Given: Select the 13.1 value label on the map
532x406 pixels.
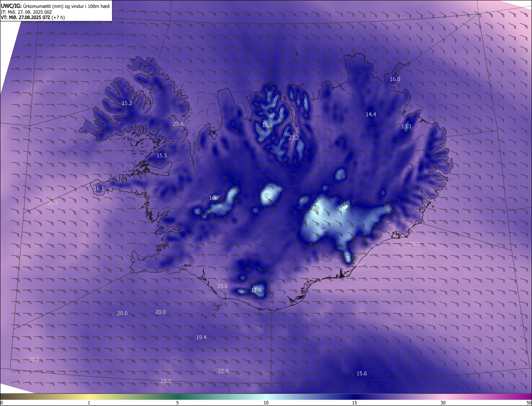Looking at the screenshot, I should coord(406,126).
